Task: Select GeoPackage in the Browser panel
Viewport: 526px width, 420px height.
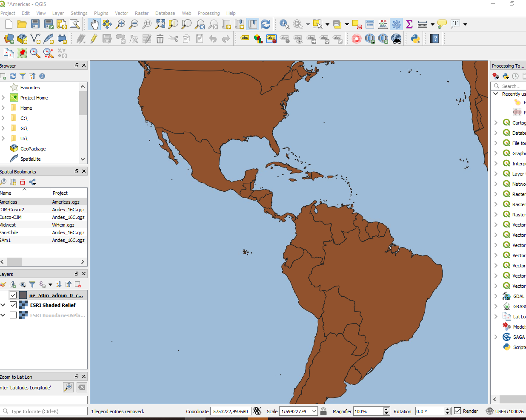Action: point(33,149)
